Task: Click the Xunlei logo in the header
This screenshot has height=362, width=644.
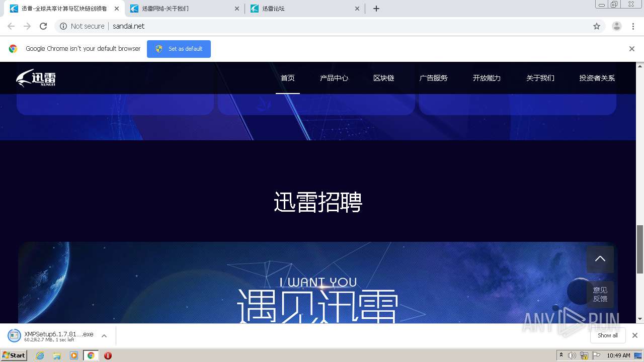Action: [36, 78]
